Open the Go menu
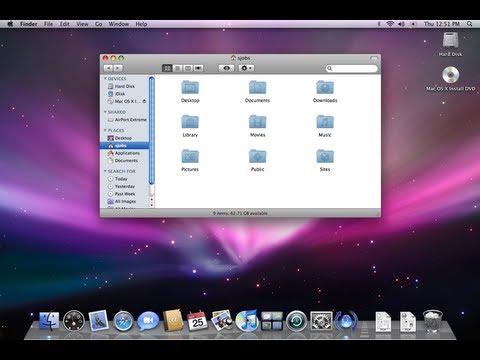The height and width of the screenshot is (360, 480). [x=99, y=24]
